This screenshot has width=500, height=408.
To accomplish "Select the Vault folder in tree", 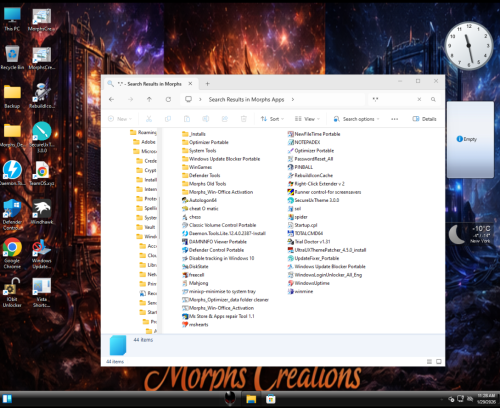I will tap(146, 227).
